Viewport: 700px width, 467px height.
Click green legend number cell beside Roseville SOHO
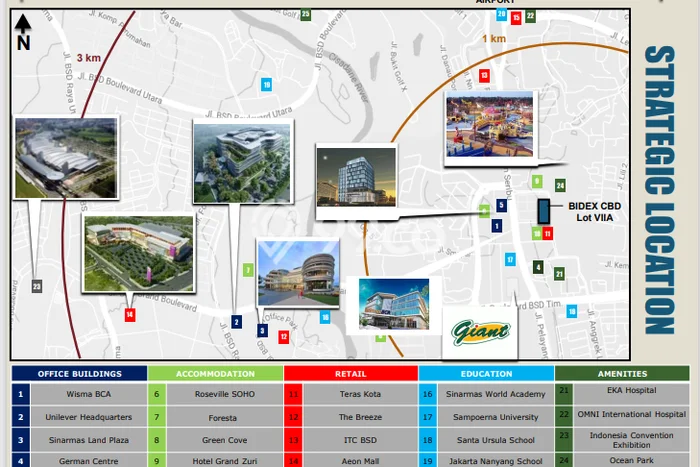[157, 394]
